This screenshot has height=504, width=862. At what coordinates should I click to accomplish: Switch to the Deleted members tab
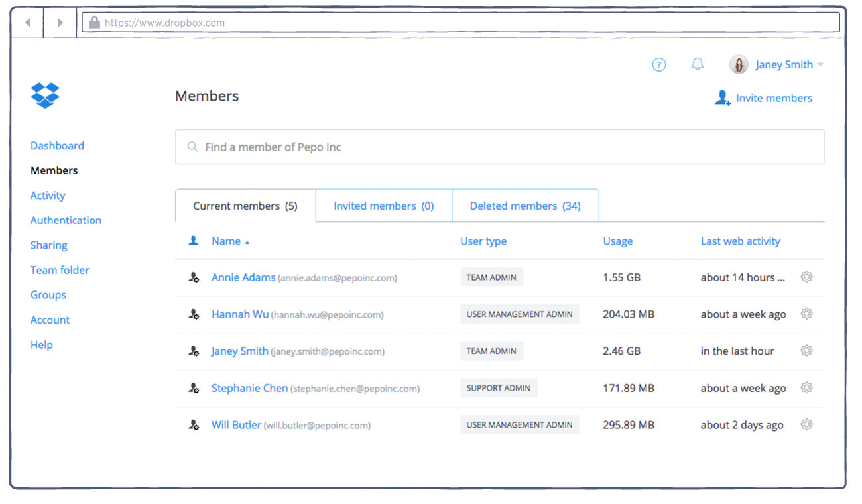[x=525, y=206]
